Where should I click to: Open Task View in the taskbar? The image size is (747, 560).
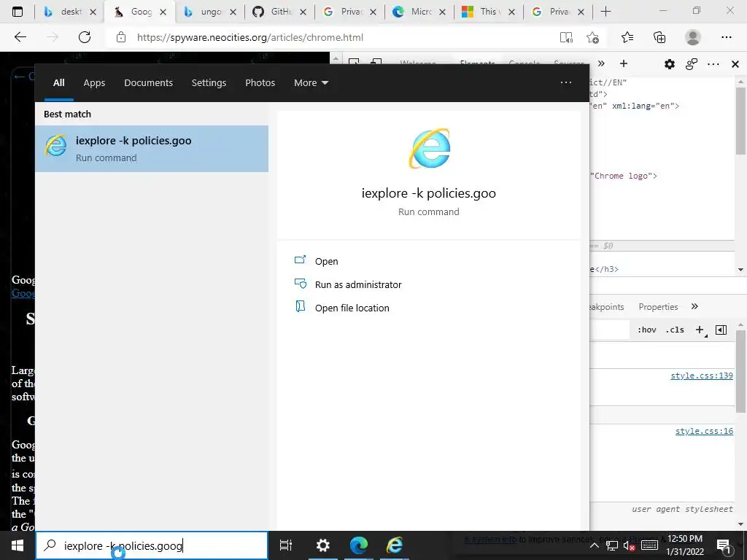[x=286, y=545]
